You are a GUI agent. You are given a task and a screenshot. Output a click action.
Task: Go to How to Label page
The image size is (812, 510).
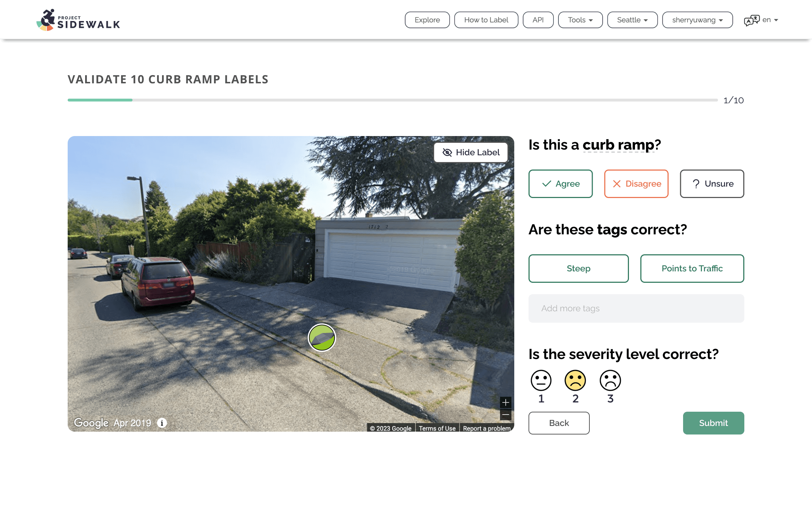coord(486,20)
